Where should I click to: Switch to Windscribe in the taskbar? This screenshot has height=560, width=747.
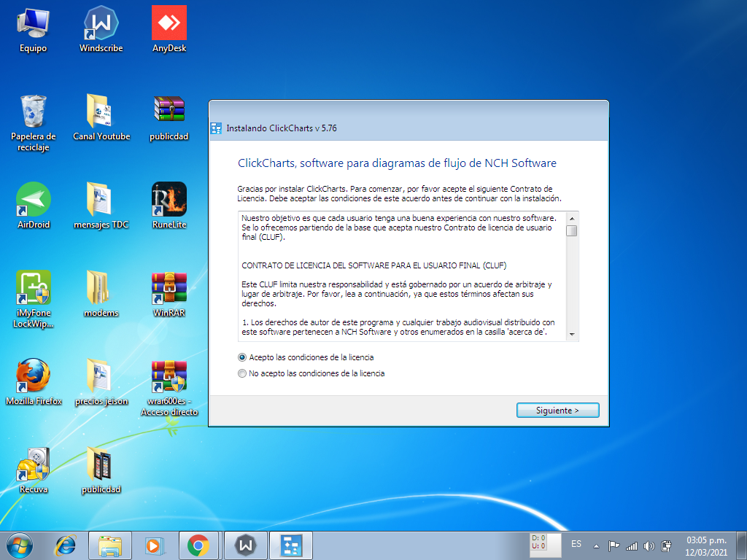245,545
